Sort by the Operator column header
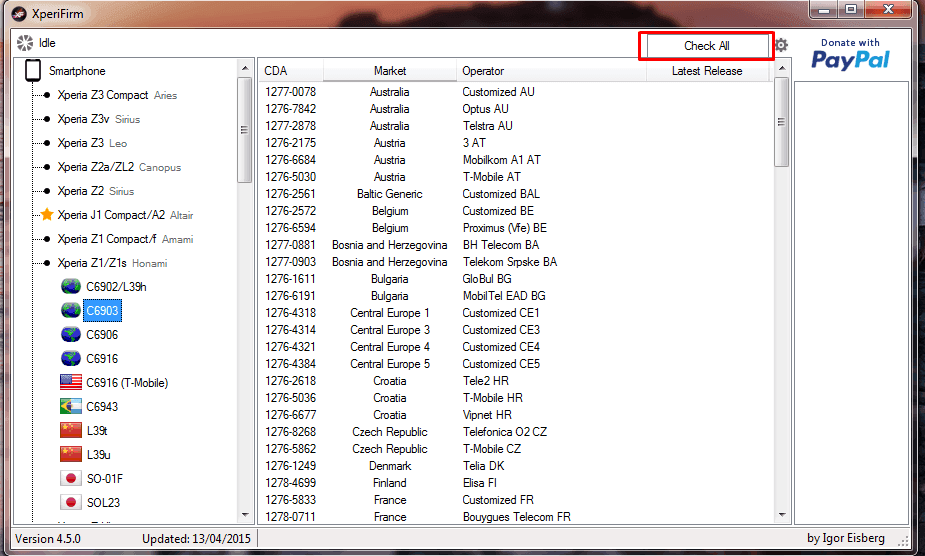Screen dimensions: 925x556 click(x=552, y=71)
